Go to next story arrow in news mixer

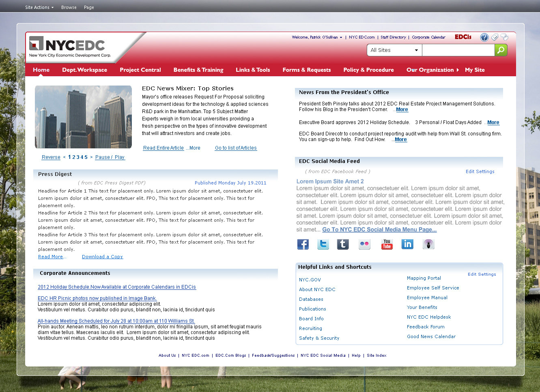pos(91,157)
